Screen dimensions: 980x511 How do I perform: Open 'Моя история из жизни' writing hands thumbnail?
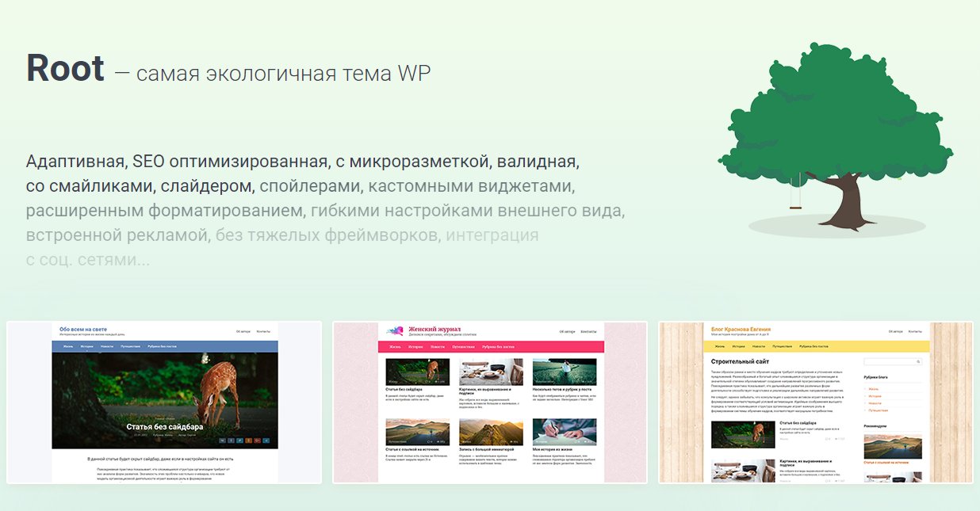click(565, 432)
